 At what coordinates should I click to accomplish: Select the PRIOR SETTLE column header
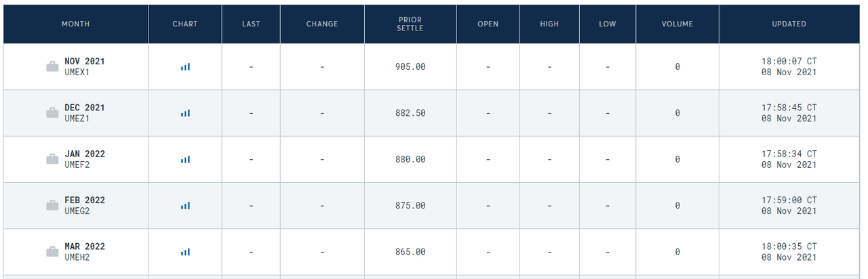click(x=410, y=24)
